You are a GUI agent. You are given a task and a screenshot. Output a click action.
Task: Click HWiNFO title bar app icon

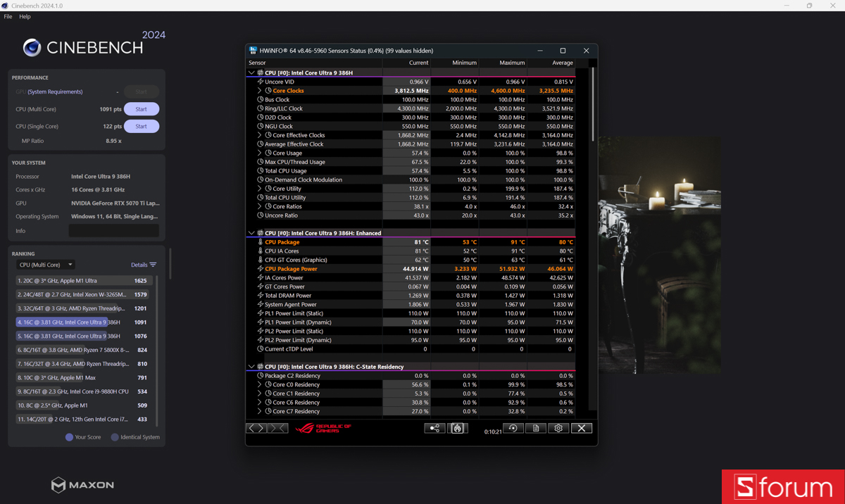tap(253, 51)
